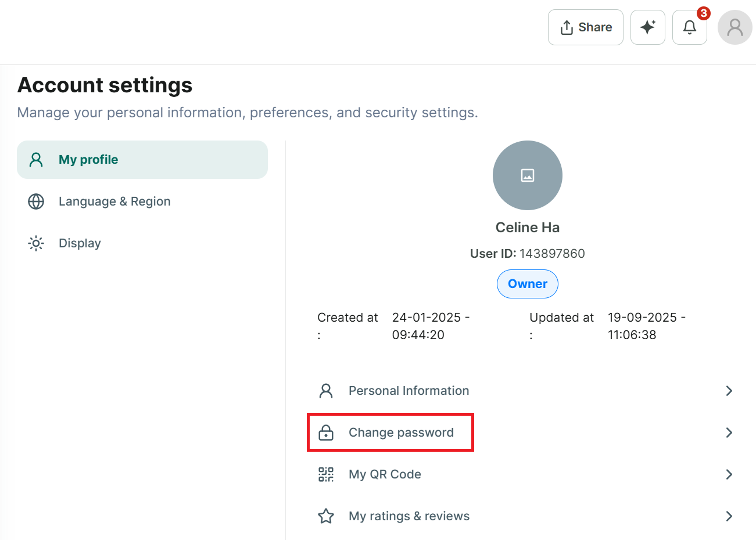Click the lock icon beside Change password

pyautogui.click(x=326, y=433)
